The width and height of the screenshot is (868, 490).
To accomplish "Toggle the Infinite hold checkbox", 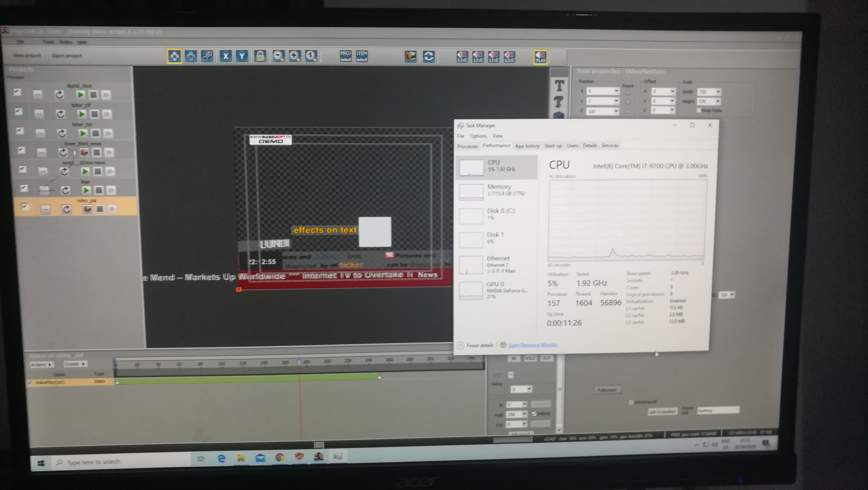I will pos(534,414).
